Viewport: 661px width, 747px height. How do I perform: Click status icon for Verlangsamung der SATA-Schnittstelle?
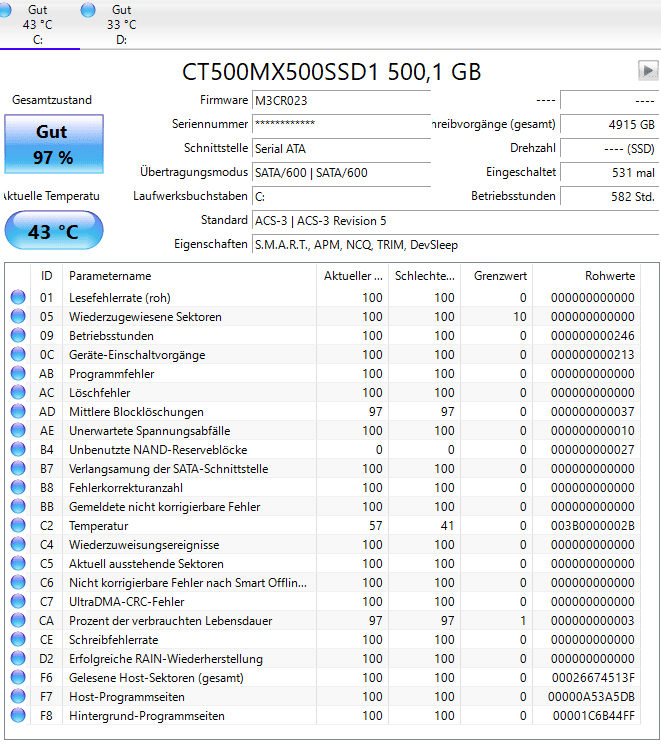(18, 468)
